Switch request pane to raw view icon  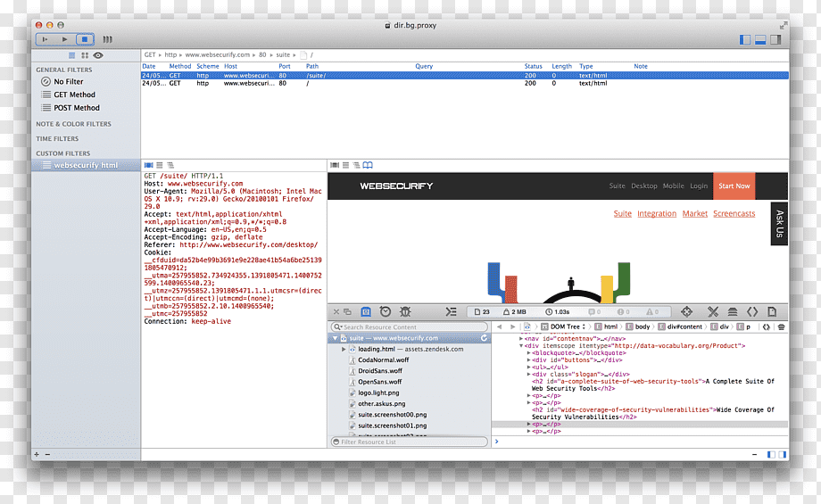[x=149, y=165]
